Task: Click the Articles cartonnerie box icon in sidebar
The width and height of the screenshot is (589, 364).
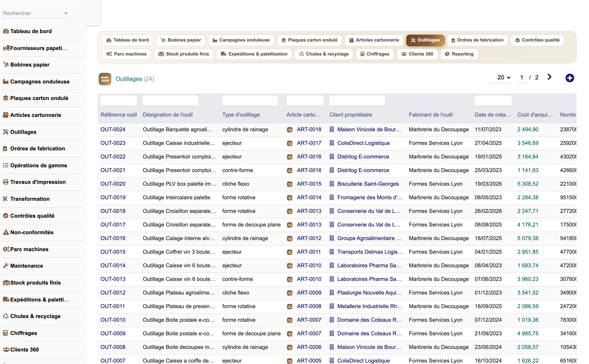Action: point(6,115)
